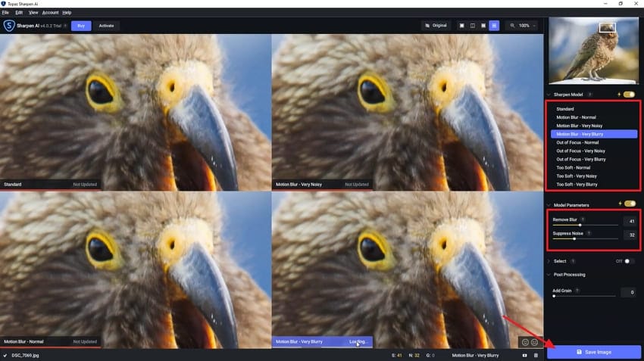644x361 pixels.
Task: Click the checkmark beside DSC_7069.jpg
Action: tap(5, 355)
